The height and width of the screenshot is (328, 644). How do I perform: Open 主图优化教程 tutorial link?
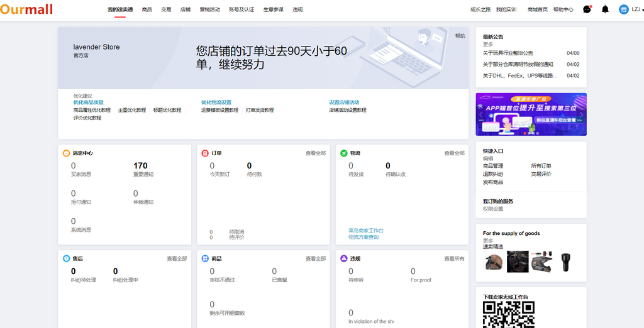(x=132, y=110)
